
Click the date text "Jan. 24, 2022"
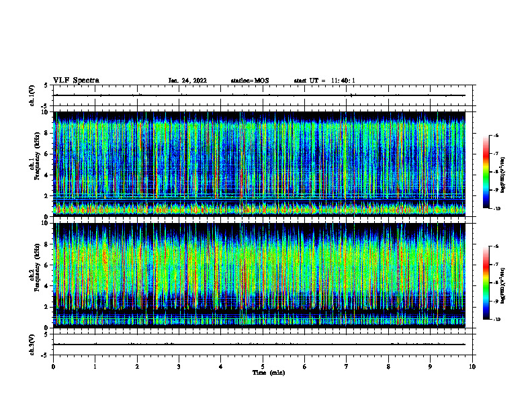click(187, 81)
